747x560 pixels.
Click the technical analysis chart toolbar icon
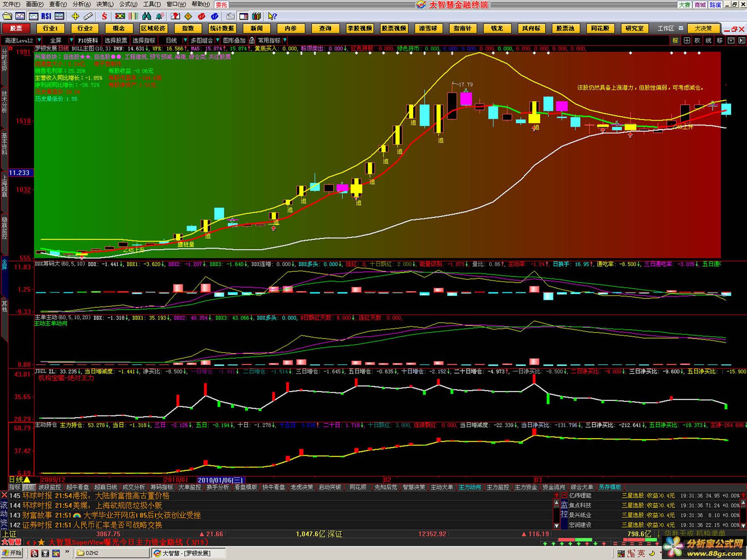[33, 16]
